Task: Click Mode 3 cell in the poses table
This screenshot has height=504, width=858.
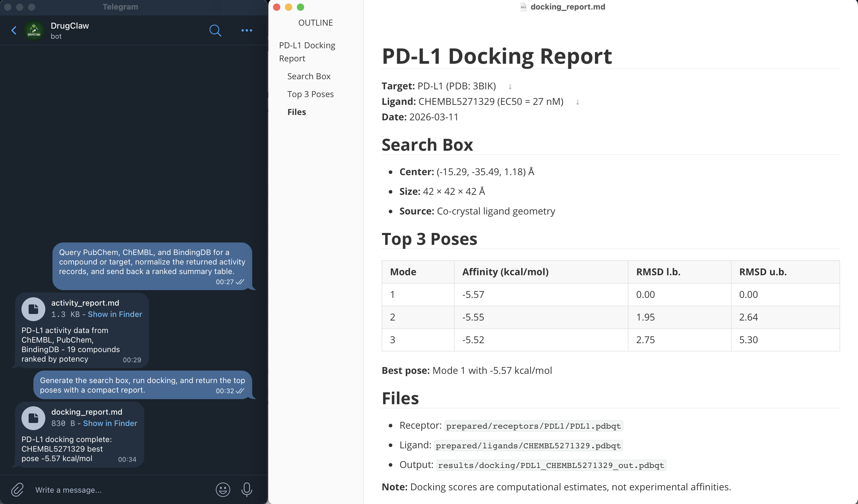Action: (x=418, y=340)
